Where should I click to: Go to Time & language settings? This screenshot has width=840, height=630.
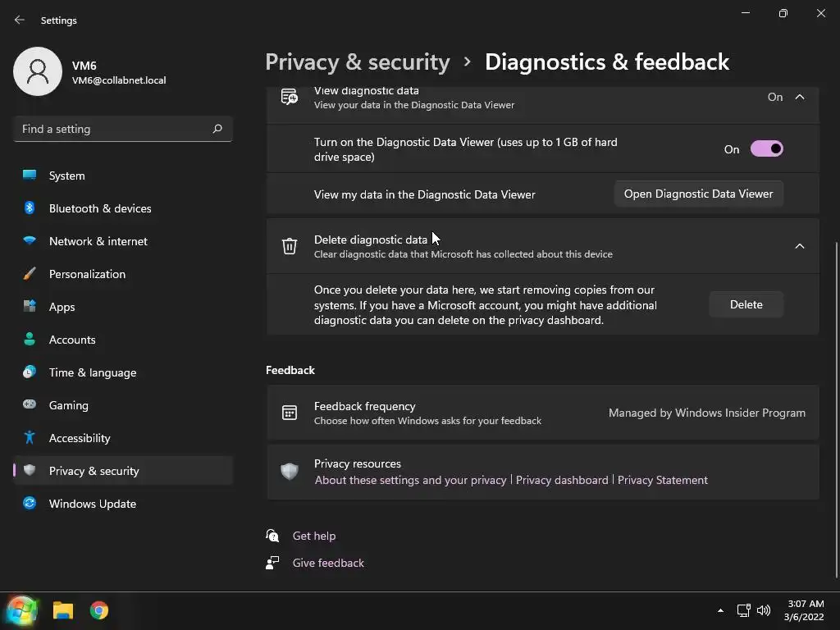pyautogui.click(x=93, y=372)
